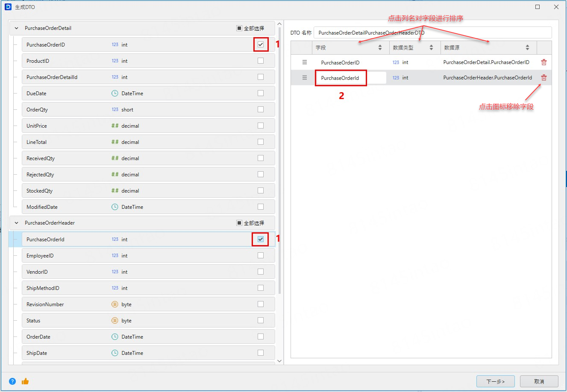Enable the ProductID field checkbox
This screenshot has height=392, width=567.
coord(261,61)
